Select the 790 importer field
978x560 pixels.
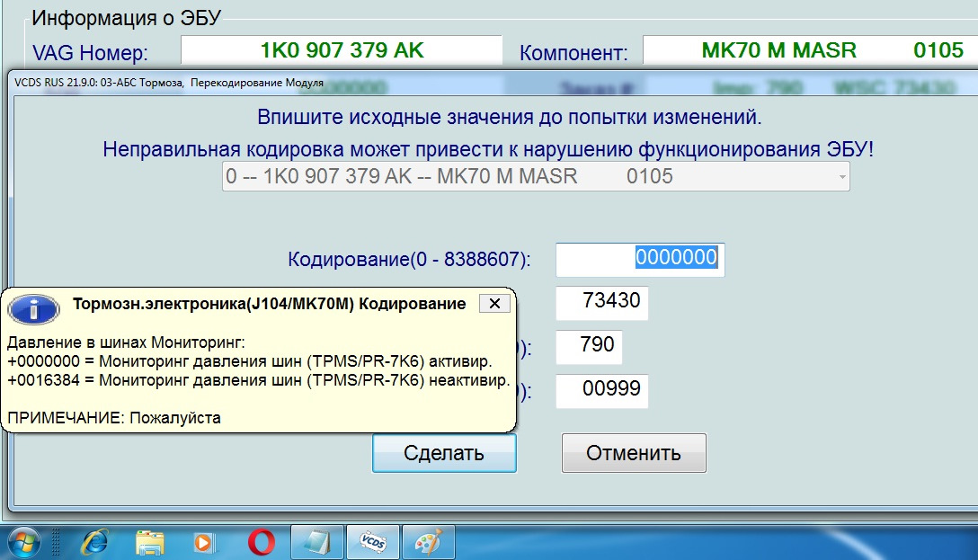tap(589, 347)
